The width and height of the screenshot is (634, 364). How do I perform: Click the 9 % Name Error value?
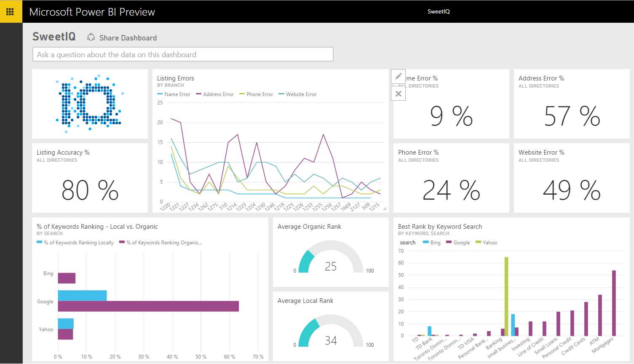point(451,116)
